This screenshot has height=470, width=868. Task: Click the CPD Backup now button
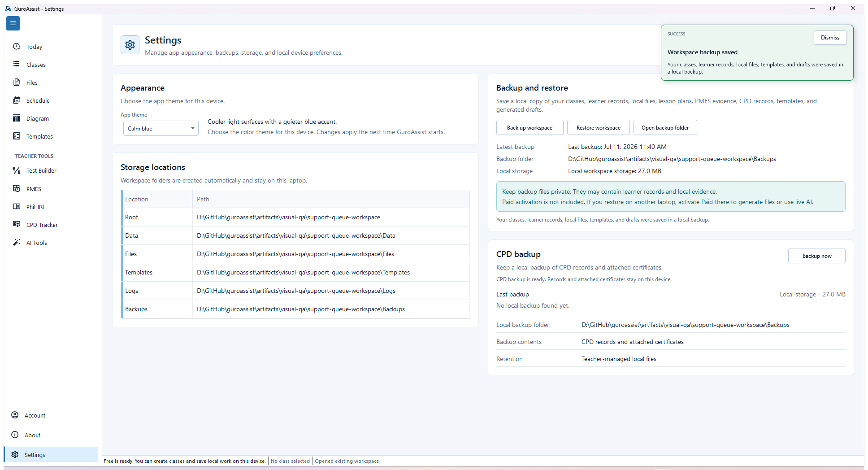[x=816, y=256]
